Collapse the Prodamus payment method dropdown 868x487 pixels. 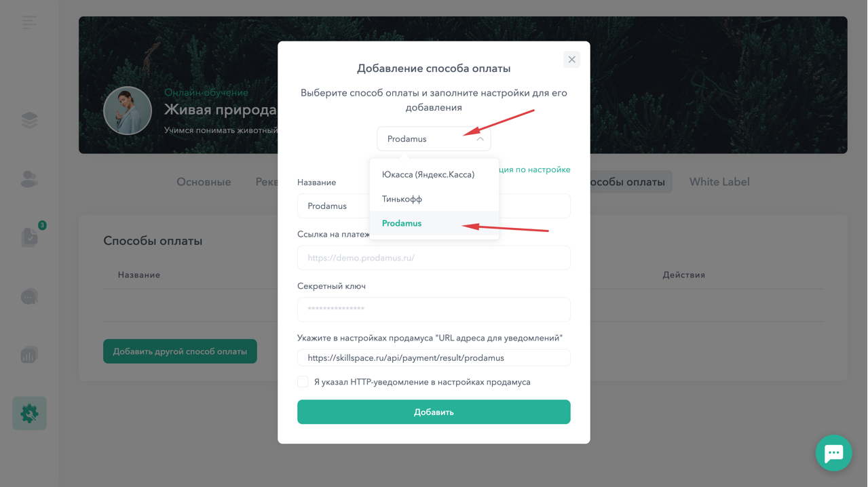434,139
